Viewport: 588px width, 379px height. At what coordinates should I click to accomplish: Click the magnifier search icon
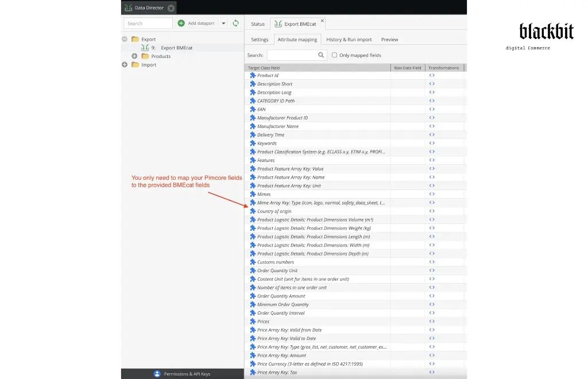[x=321, y=55]
